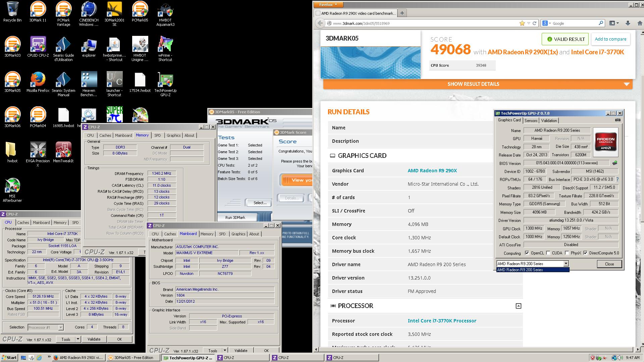Open hwbotprime shortcut icon
Screen dimensions: 644x362
(114, 49)
